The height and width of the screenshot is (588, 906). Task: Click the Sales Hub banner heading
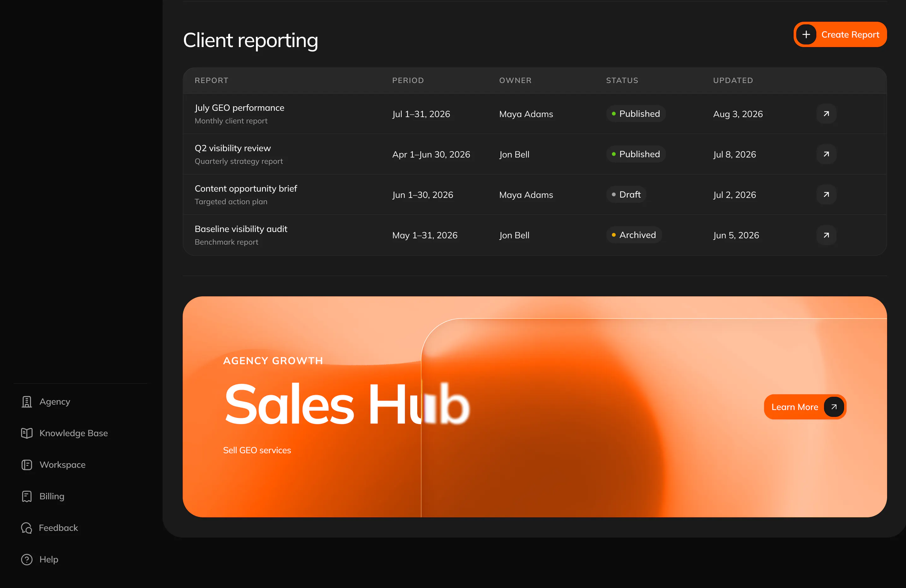point(347,404)
